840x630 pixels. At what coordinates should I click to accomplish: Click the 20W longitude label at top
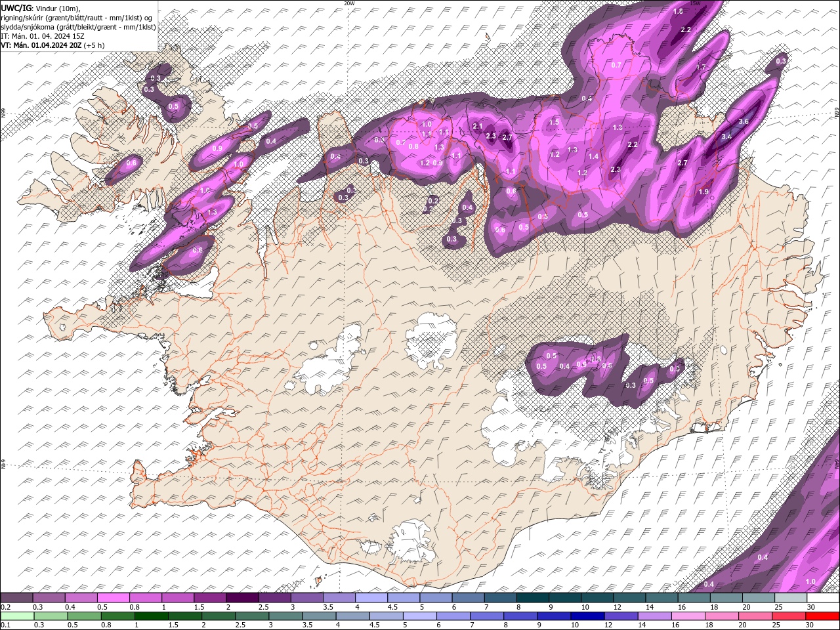pyautogui.click(x=349, y=3)
